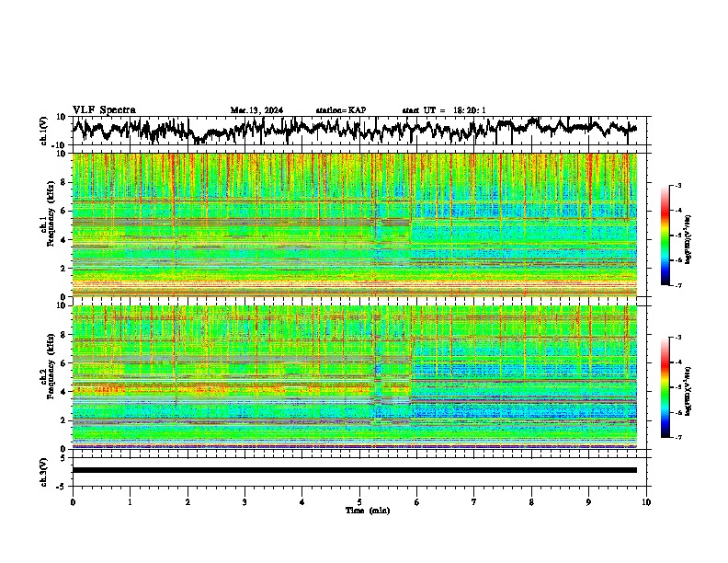Click the "Time (min)" axis label
This screenshot has height=563, width=728.
coord(368,511)
